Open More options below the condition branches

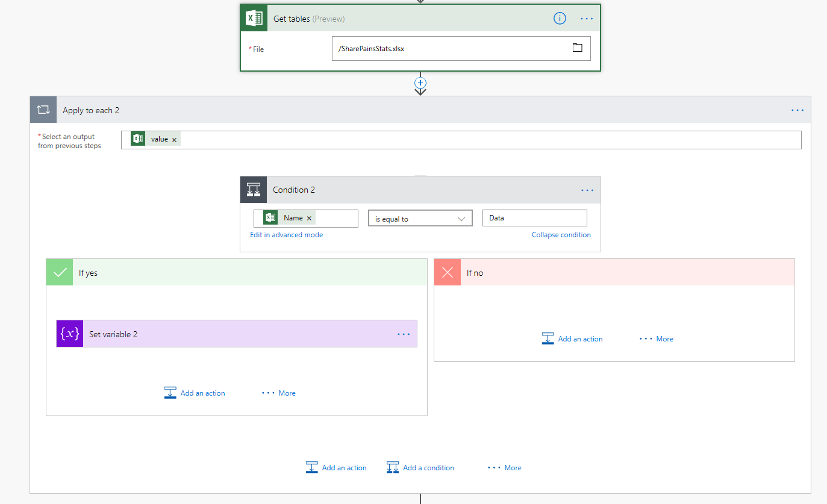(x=504, y=468)
